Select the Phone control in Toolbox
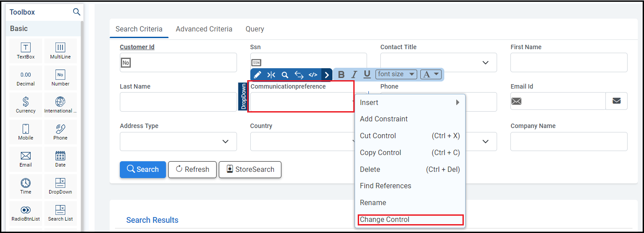This screenshot has width=644, height=233. 60,132
